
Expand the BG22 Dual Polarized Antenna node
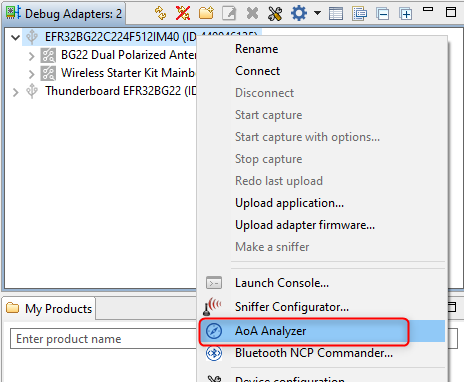(32, 56)
